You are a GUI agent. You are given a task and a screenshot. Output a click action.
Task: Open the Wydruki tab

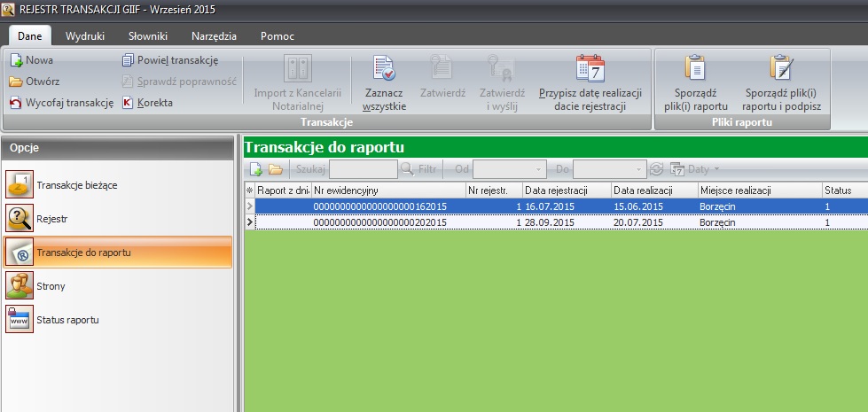coord(85,36)
